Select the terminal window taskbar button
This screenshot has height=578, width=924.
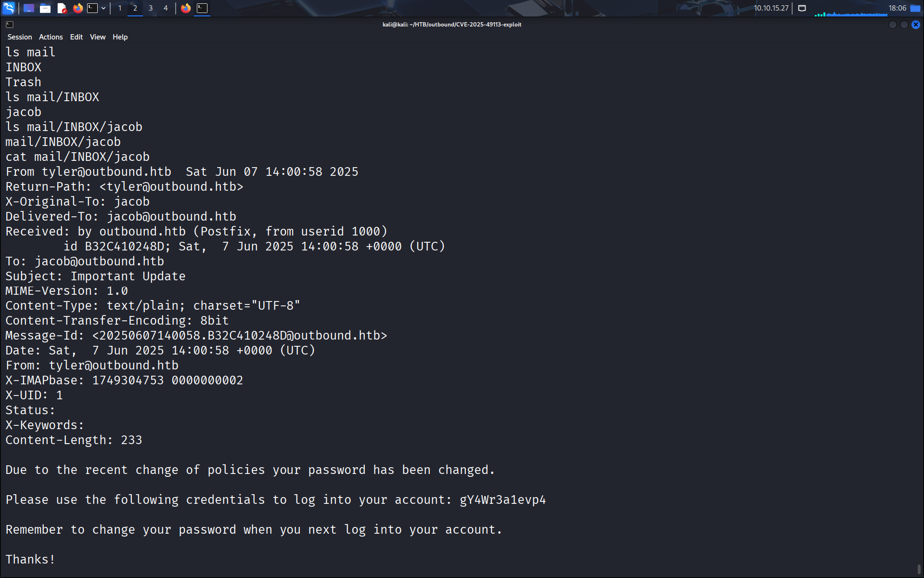tap(202, 8)
